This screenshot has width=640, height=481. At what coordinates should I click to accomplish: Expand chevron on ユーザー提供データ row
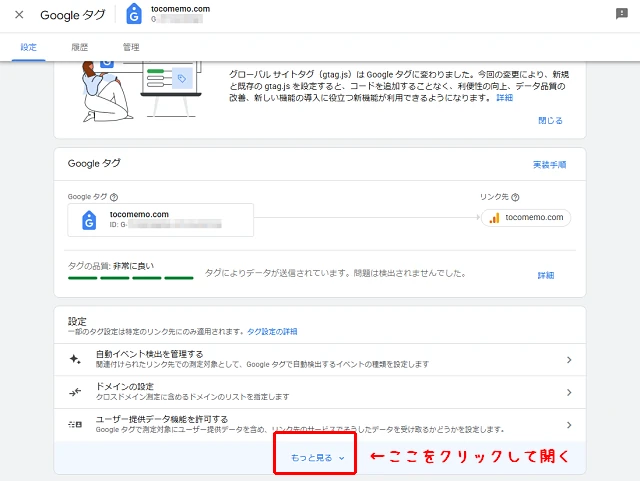[x=569, y=425]
